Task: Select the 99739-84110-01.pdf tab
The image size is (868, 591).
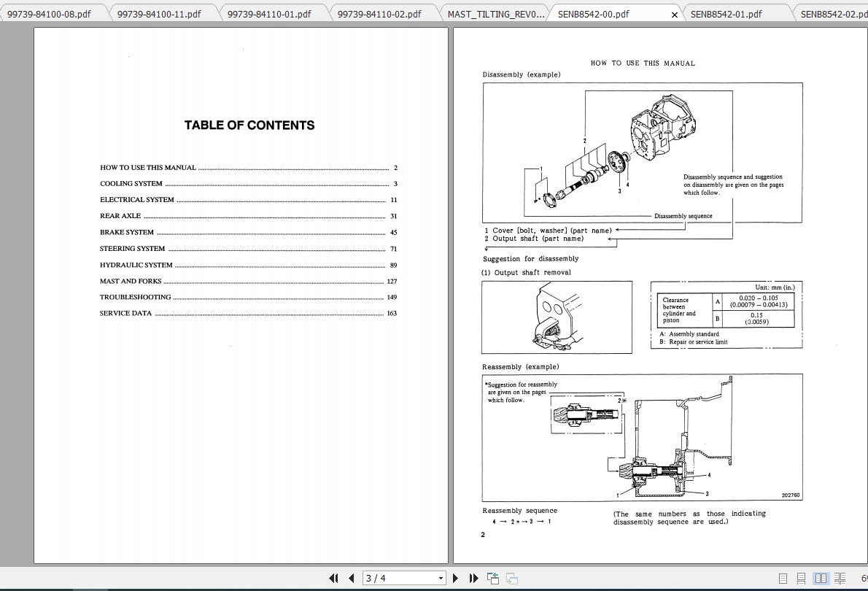Action: tap(271, 12)
